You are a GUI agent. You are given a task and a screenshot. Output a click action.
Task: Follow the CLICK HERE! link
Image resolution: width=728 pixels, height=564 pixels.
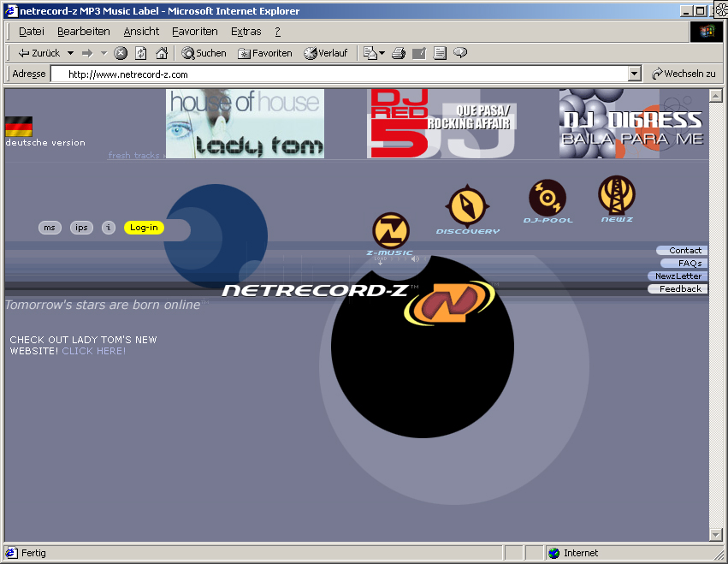94,351
